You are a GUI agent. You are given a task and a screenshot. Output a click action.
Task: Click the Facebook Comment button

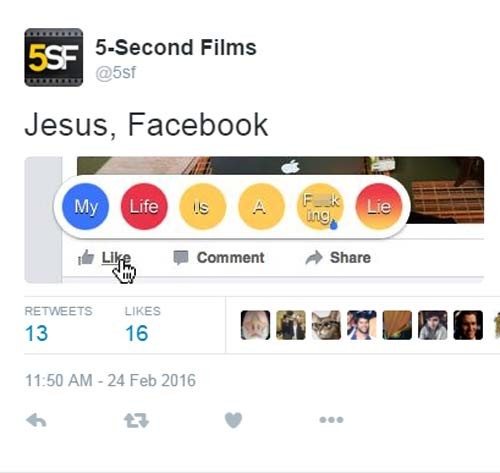tap(219, 258)
